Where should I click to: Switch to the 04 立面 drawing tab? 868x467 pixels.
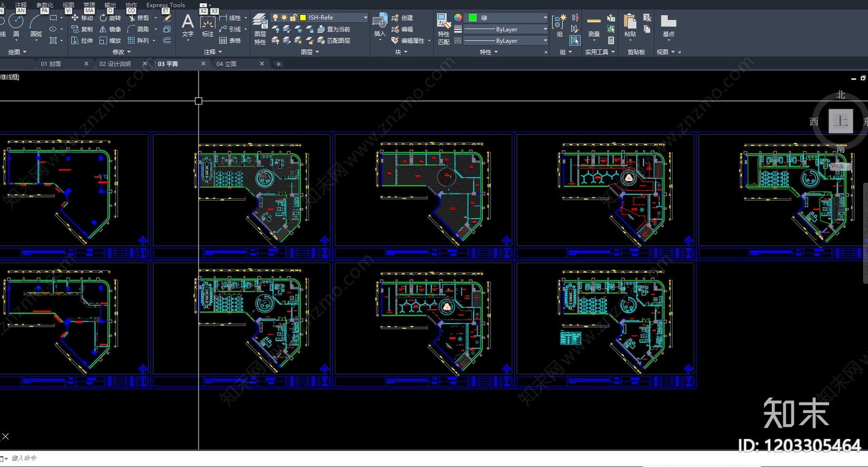click(226, 64)
